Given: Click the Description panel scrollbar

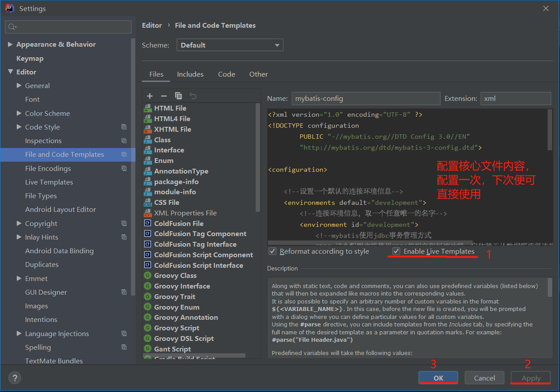Looking at the screenshot, I should [549, 287].
